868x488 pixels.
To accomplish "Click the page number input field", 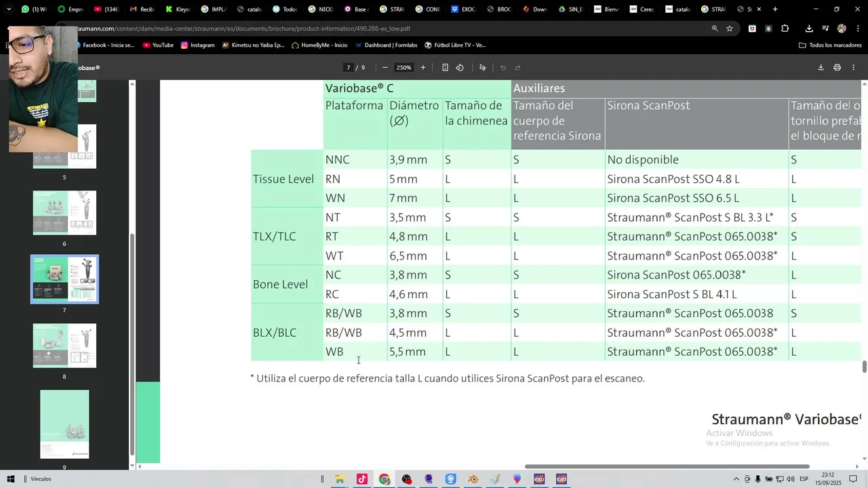I will coord(349,68).
